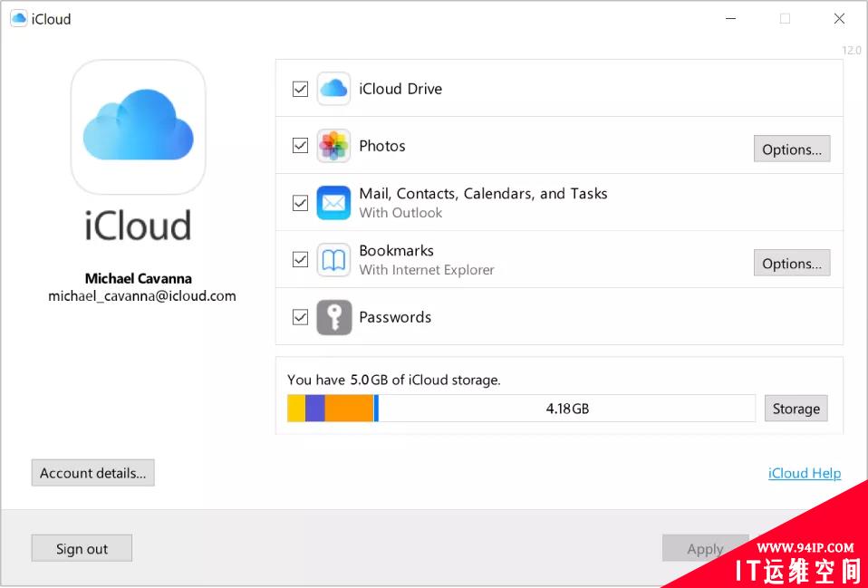Uncheck the Passwords checkbox
The width and height of the screenshot is (868, 588).
300,317
